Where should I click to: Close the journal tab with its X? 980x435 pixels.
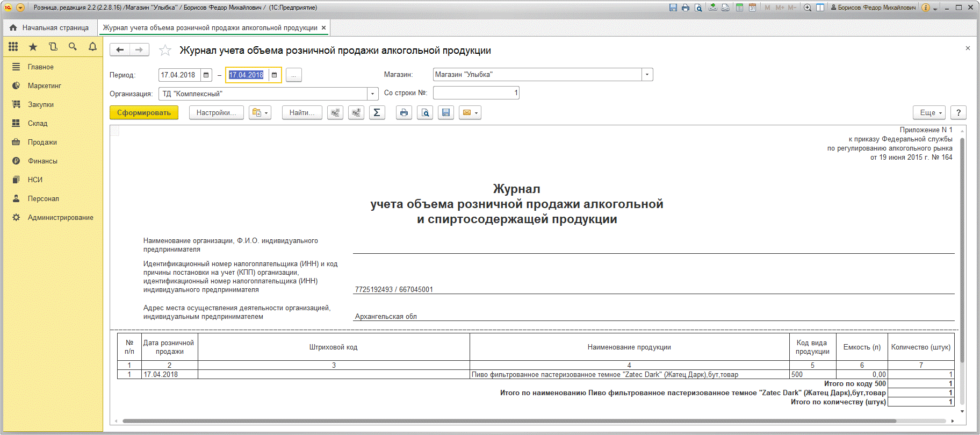pos(323,27)
